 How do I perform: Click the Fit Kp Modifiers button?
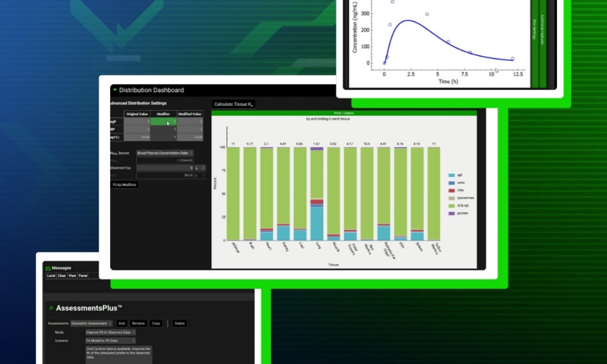[125, 185]
